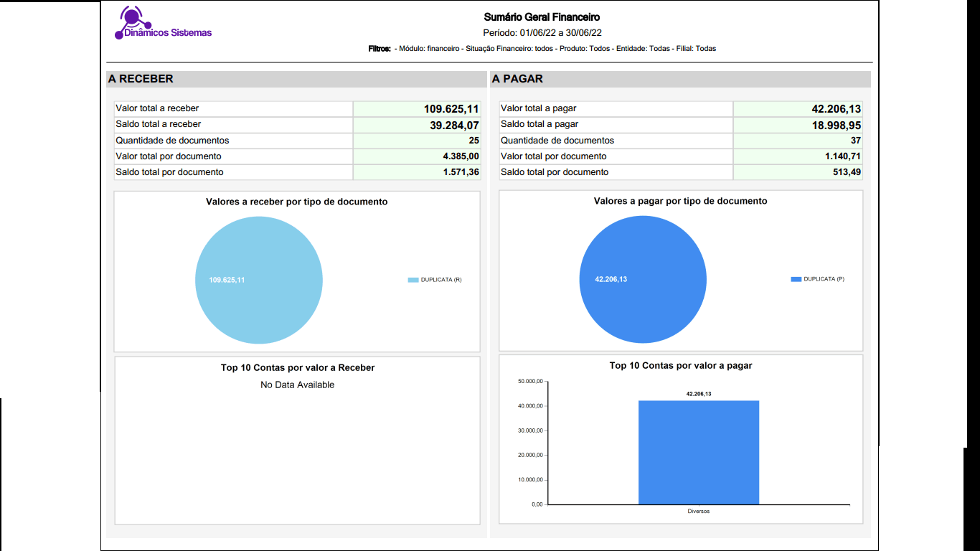This screenshot has width=980, height=551.
Task: Select the Valor total a receber value 109.625,11
Action: coord(451,109)
